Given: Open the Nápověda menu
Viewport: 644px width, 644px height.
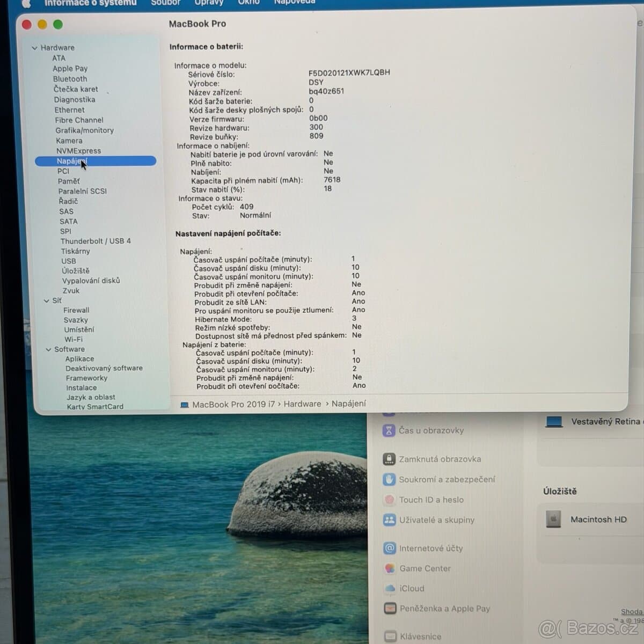Looking at the screenshot, I should pos(294,2).
